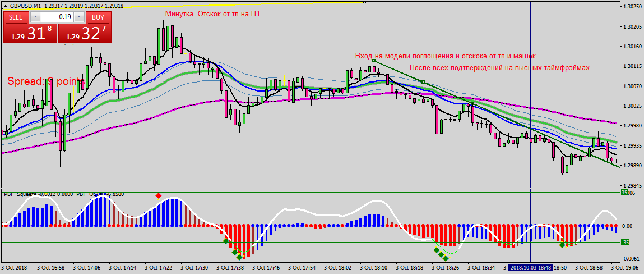Click the 1.29890 price scale label
This screenshot has height=274, width=644.
pos(632,165)
